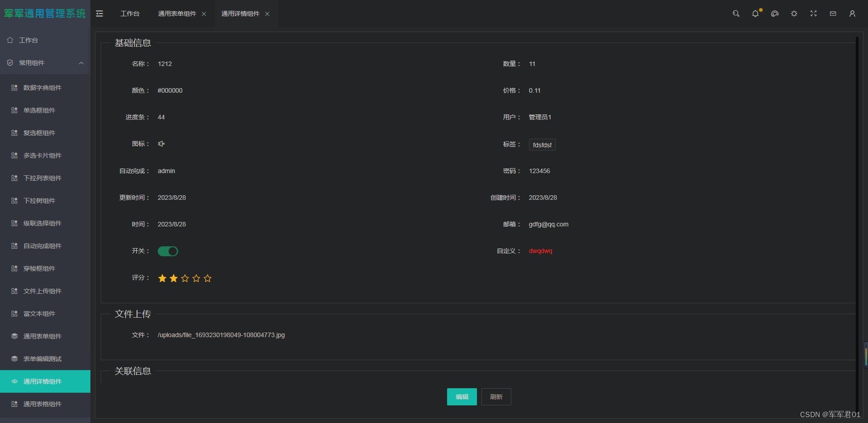Open 工作台 in the sidebar

(x=45, y=40)
